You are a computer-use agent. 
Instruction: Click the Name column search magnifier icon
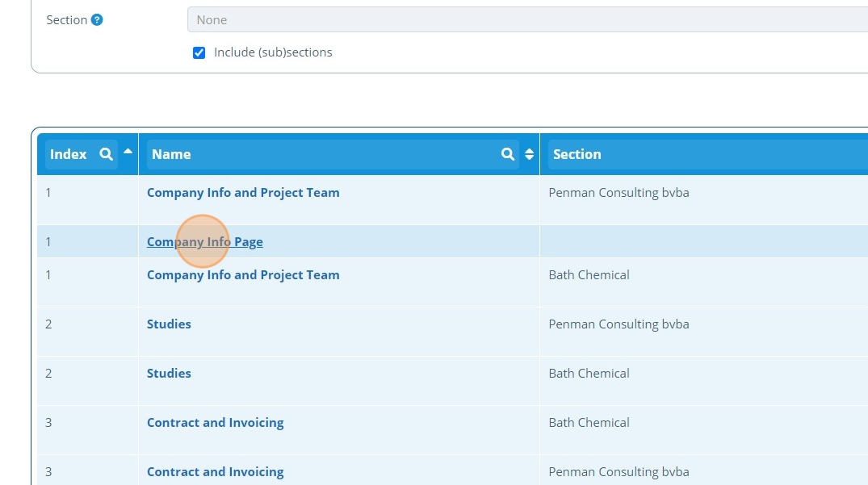click(x=508, y=154)
